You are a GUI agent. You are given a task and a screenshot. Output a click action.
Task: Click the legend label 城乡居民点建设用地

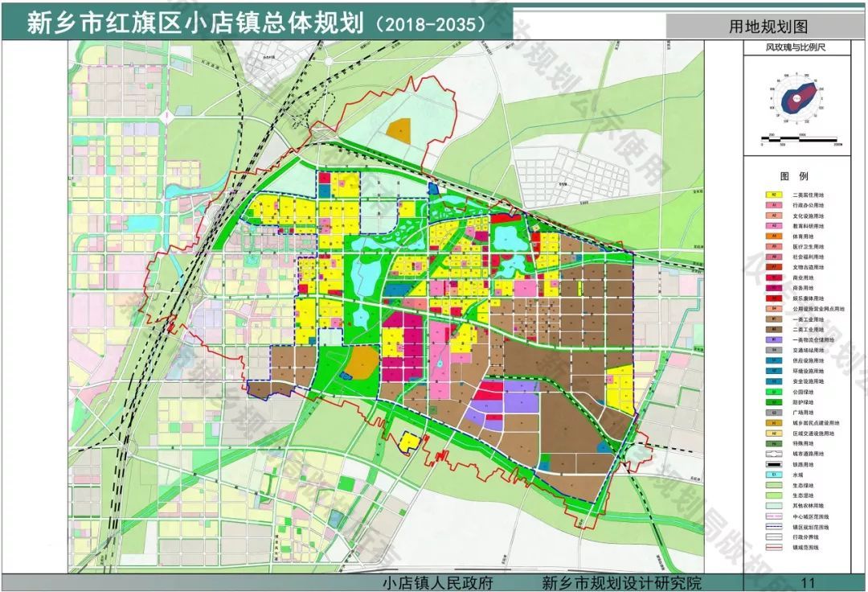pyautogui.click(x=816, y=423)
